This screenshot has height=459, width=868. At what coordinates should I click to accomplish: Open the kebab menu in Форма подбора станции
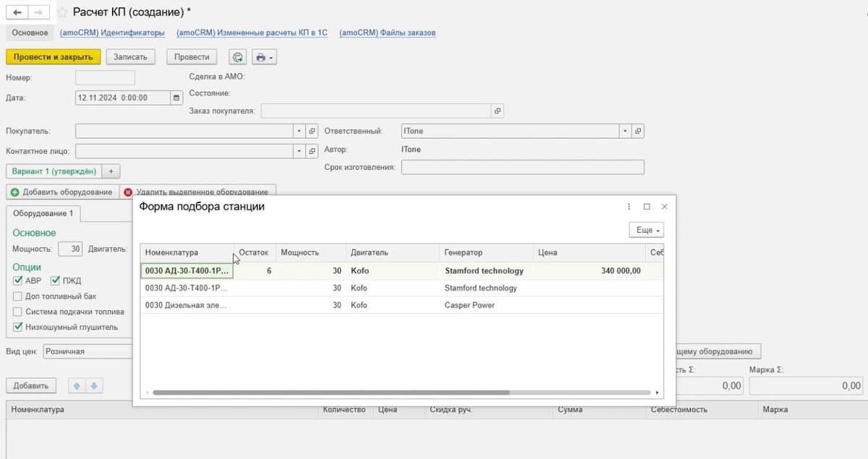click(x=629, y=207)
